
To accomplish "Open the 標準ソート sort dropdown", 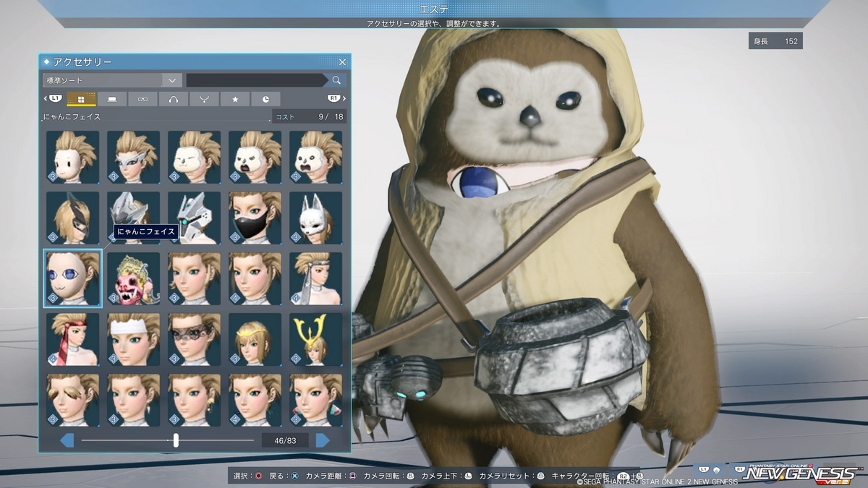I will click(x=112, y=80).
